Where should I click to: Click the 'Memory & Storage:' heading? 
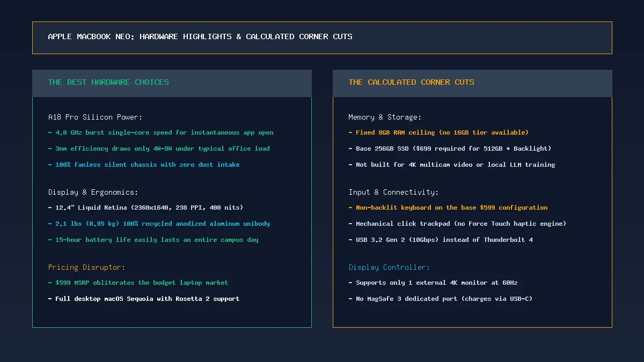point(385,117)
